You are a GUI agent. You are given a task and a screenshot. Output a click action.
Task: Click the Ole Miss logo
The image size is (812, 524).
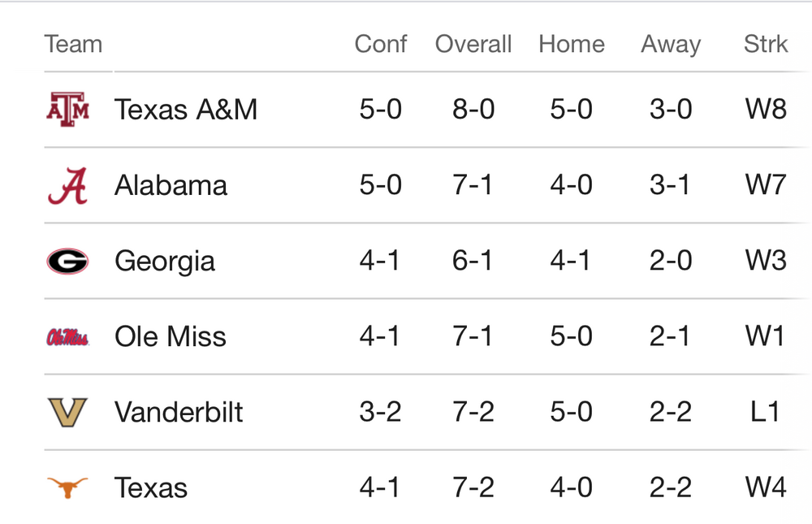67,336
